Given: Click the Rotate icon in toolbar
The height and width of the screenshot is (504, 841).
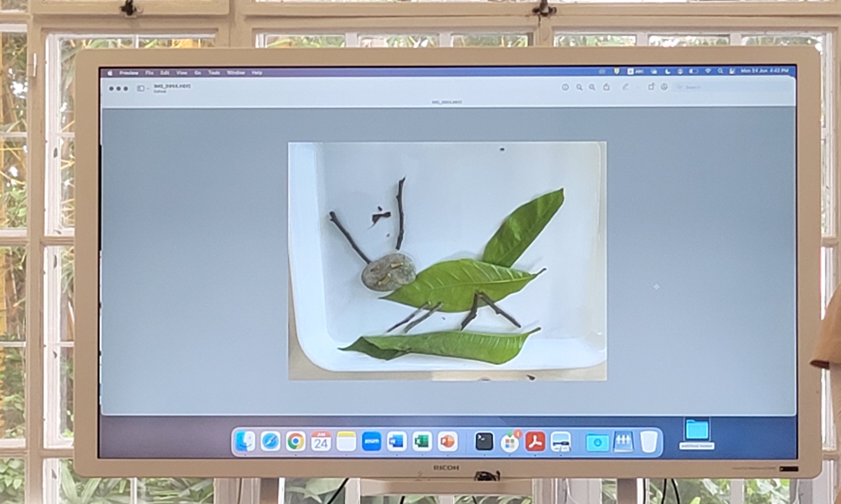Looking at the screenshot, I should coord(651,87).
